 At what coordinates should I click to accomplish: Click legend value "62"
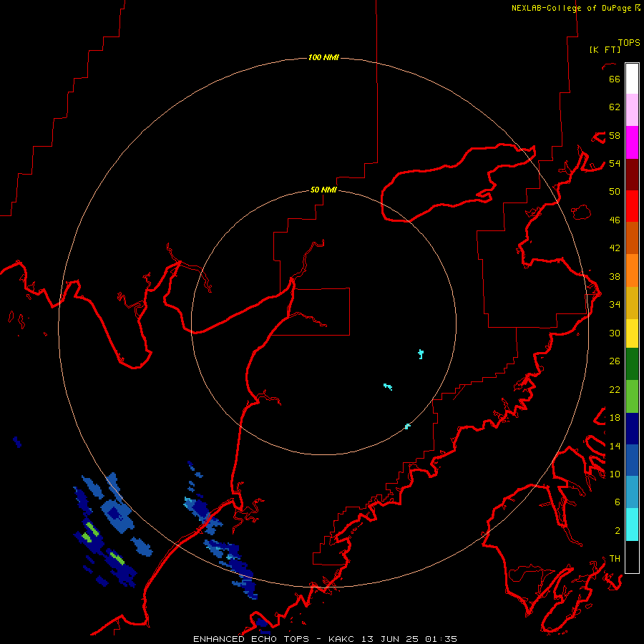coord(615,107)
